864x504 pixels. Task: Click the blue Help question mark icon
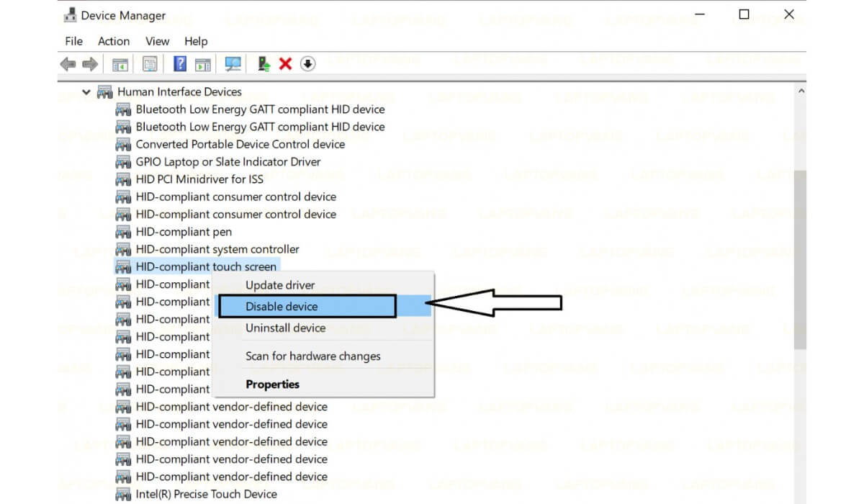(180, 64)
